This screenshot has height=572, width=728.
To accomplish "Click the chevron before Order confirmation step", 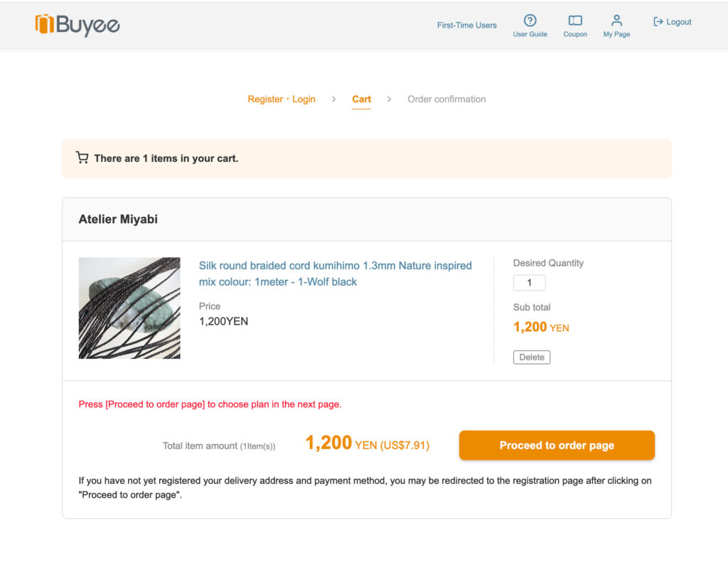I will (389, 99).
